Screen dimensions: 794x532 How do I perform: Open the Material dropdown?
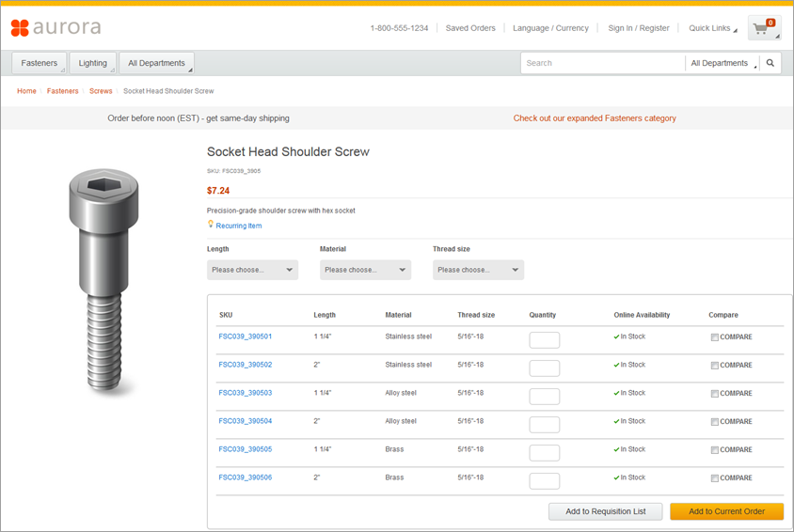(365, 270)
